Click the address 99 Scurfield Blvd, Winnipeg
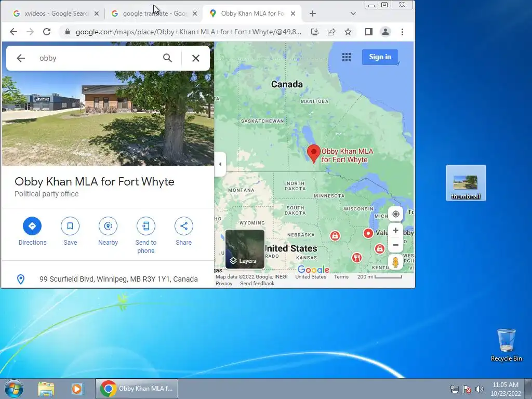The width and height of the screenshot is (532, 399). pos(118,279)
